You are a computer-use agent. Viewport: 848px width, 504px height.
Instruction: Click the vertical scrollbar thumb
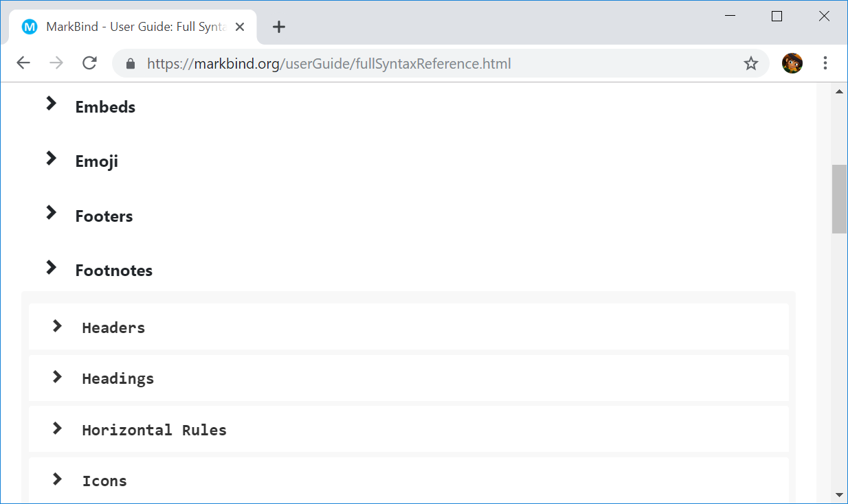[x=839, y=199]
